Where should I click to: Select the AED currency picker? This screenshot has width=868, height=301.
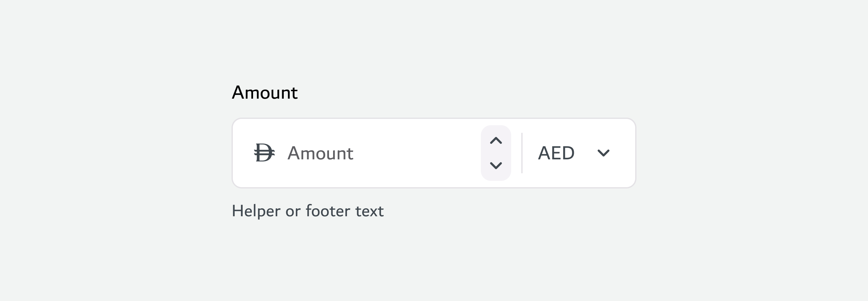[x=573, y=153]
